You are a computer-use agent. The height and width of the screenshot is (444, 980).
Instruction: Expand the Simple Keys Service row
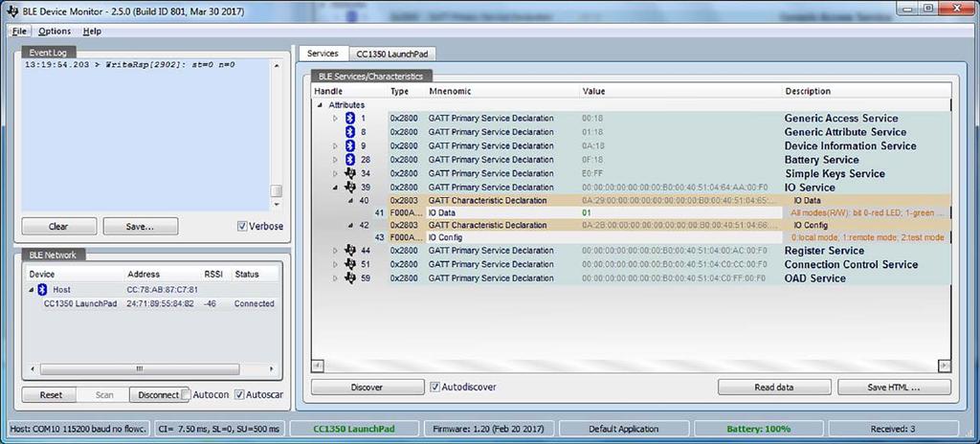[335, 173]
